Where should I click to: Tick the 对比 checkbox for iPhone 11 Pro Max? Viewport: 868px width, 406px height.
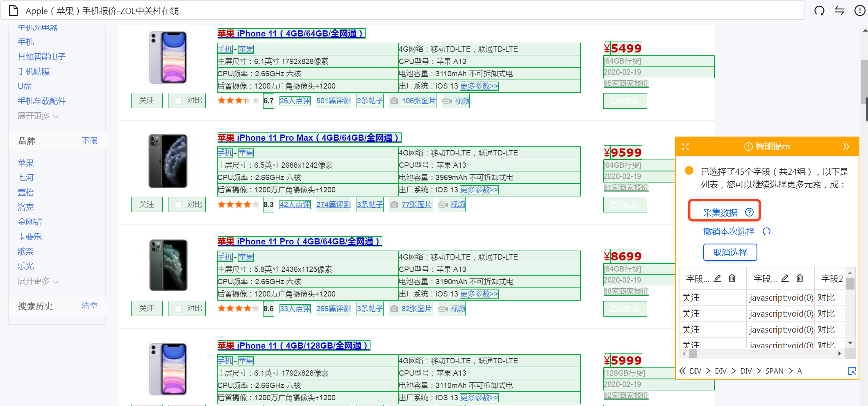(x=178, y=205)
